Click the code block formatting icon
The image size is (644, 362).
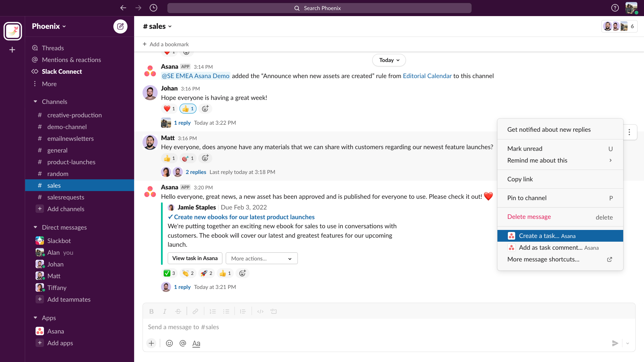click(x=274, y=311)
